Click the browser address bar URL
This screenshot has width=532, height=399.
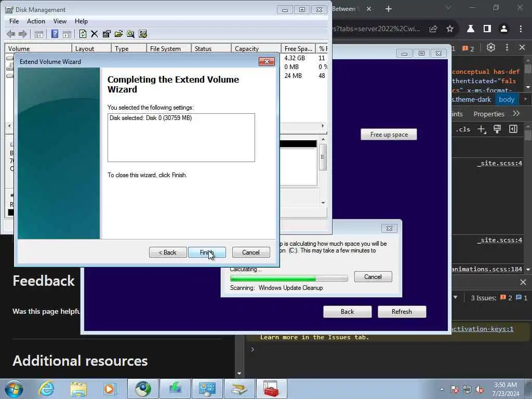pos(376,29)
